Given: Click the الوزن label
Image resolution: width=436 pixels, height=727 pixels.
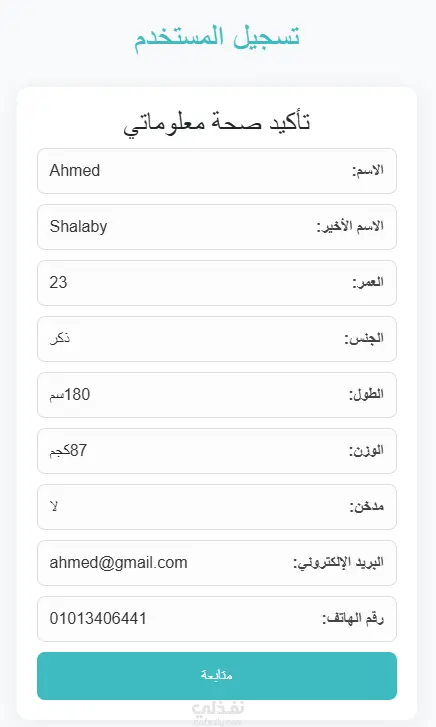Looking at the screenshot, I should tap(366, 451).
